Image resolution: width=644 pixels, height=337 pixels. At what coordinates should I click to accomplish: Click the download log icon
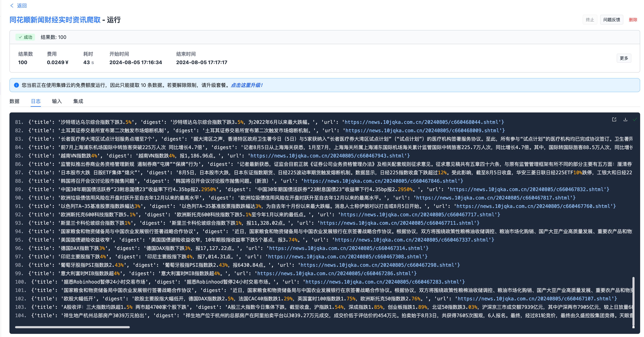(x=625, y=119)
